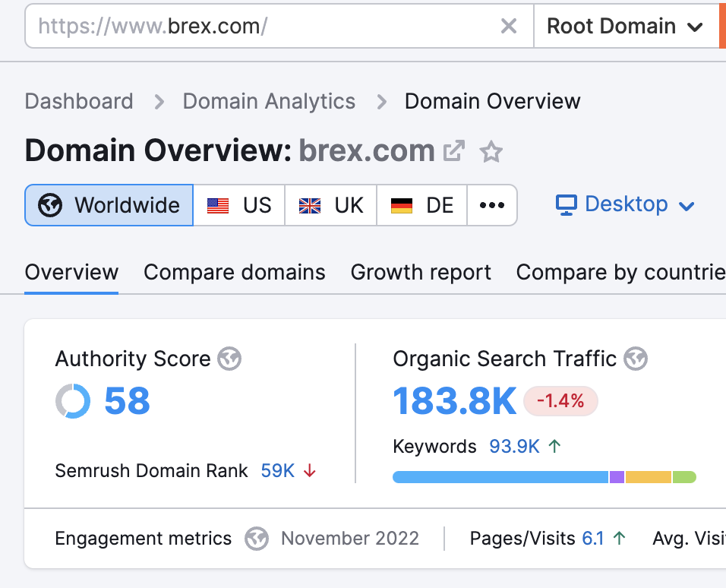The image size is (726, 588).
Task: Switch to the Overview tab
Action: tap(71, 272)
